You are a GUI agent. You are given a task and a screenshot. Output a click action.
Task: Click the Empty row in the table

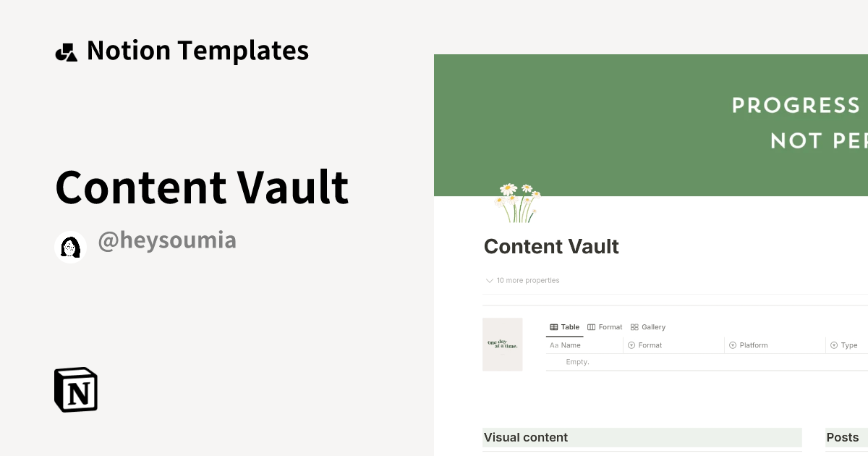point(577,362)
